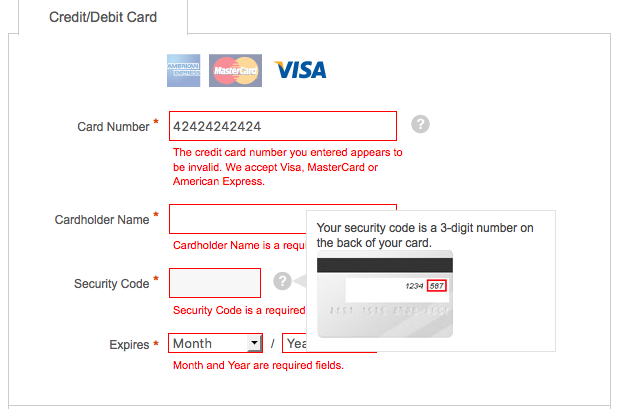618x409 pixels.
Task: Open help icon beside Card Number field
Action: (421, 124)
